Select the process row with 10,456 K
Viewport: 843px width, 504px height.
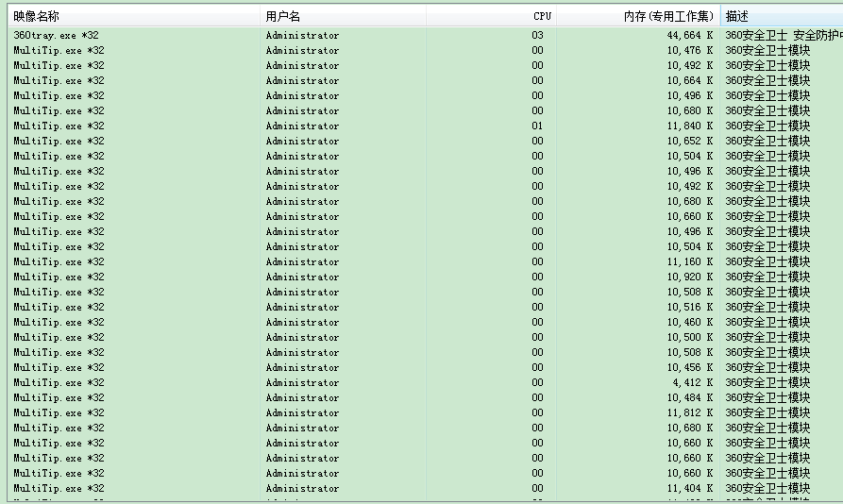pos(59,368)
